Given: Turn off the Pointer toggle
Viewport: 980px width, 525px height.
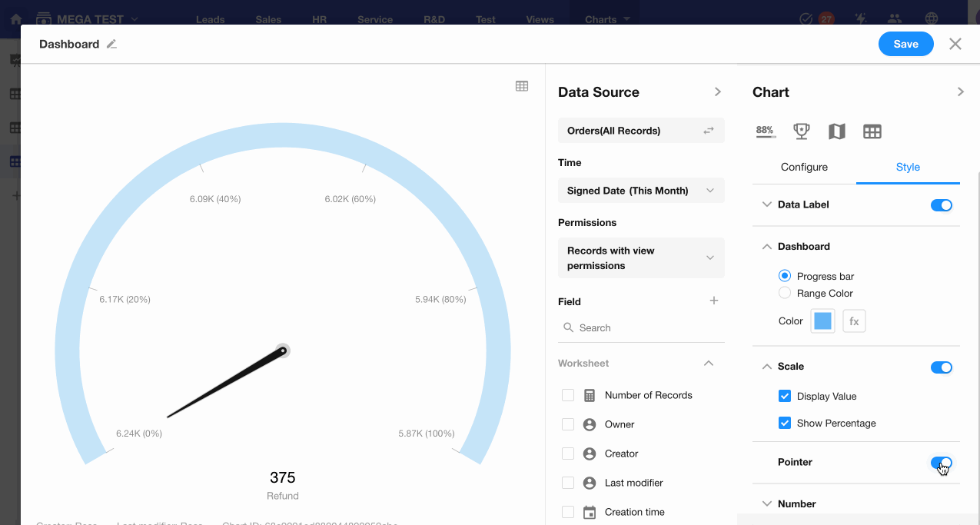Looking at the screenshot, I should click(x=941, y=463).
